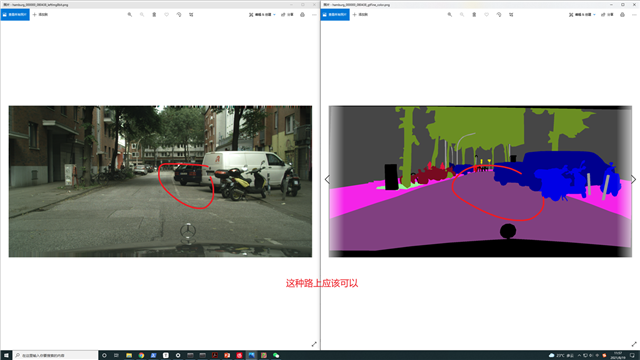Click the Windows taskbar search box
This screenshot has height=360, width=640.
[56, 356]
